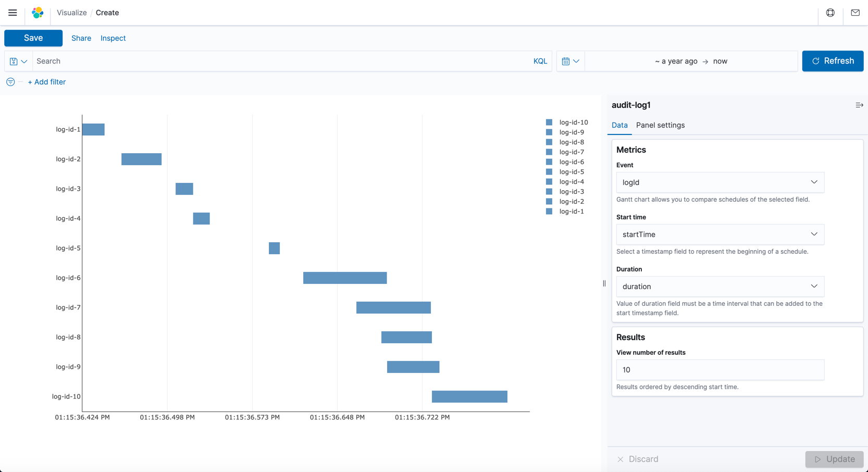Click the number of results input field
Viewport: 868px width, 472px height.
pos(720,370)
